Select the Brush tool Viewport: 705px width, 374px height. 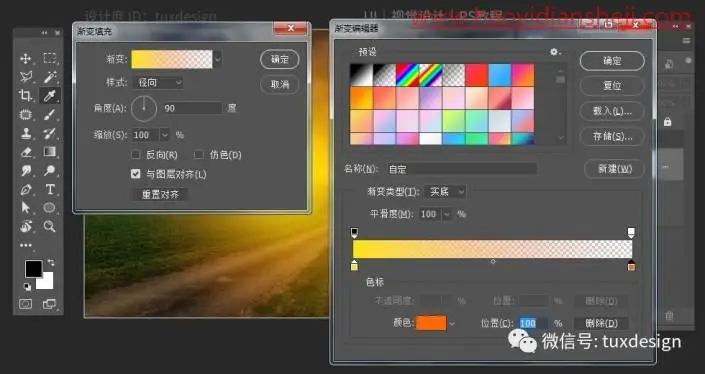(49, 115)
